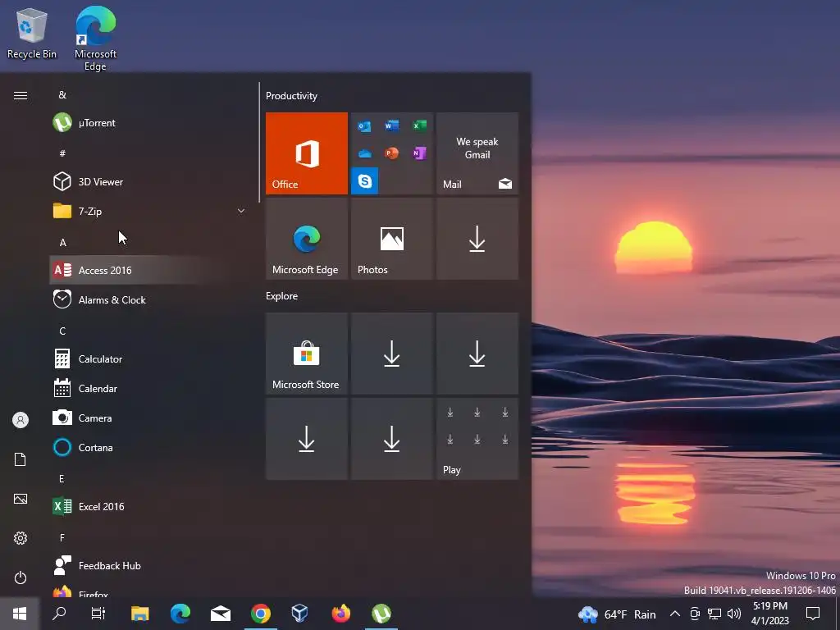
Task: Expand the Start menu hamburger button
Action: [x=21, y=95]
